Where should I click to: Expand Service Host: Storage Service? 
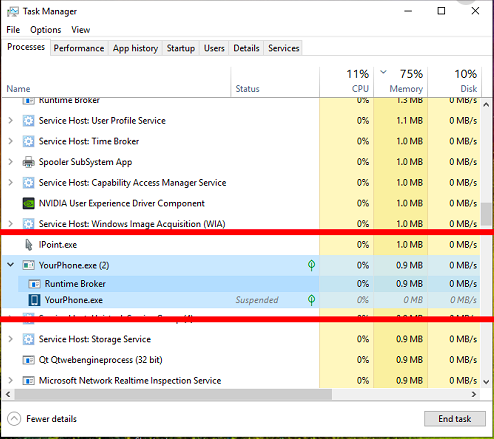pos(10,339)
